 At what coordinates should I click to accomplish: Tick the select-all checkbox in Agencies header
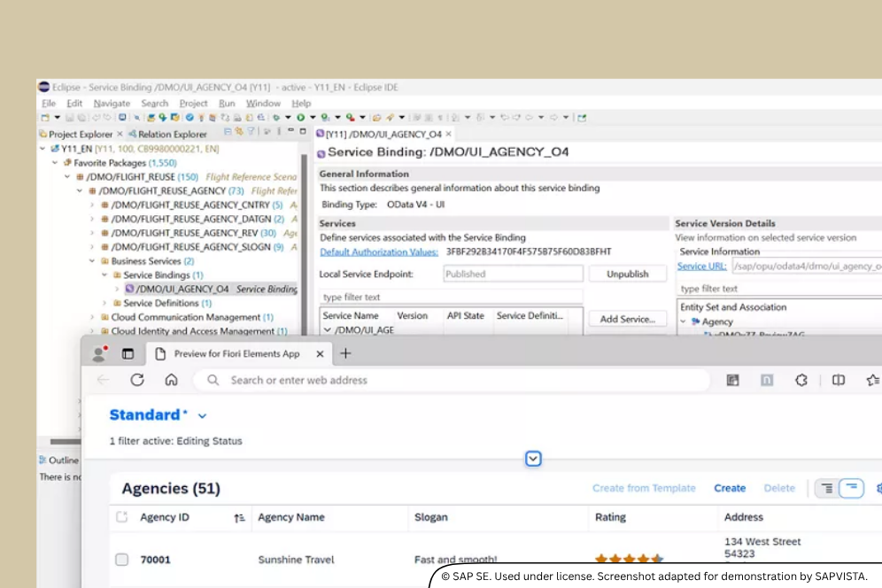(x=121, y=517)
